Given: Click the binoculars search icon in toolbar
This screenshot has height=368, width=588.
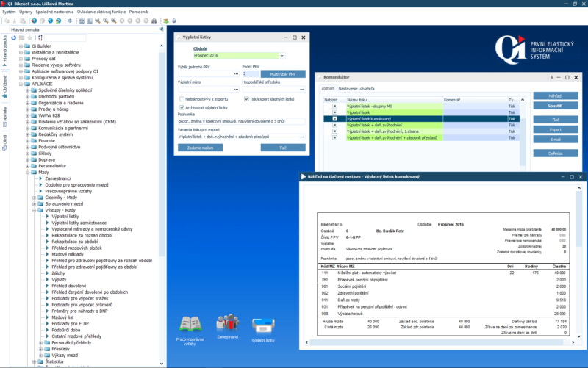Looking at the screenshot, I should click(x=154, y=21).
